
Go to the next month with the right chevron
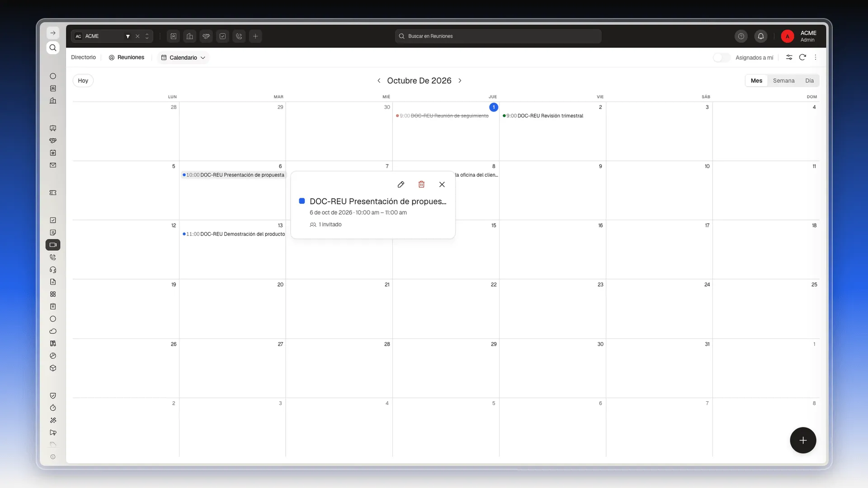point(460,80)
